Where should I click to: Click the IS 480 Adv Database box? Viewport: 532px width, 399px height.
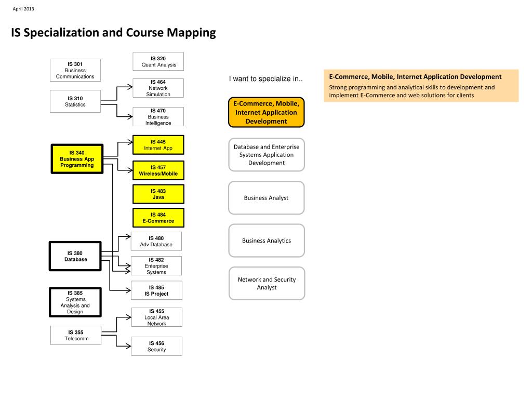click(156, 241)
